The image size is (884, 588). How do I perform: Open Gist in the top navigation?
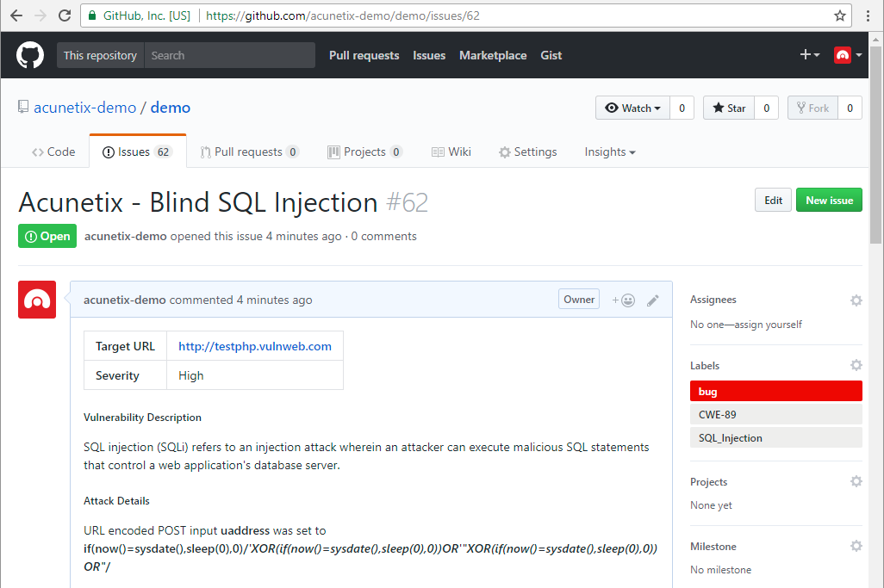pos(551,55)
